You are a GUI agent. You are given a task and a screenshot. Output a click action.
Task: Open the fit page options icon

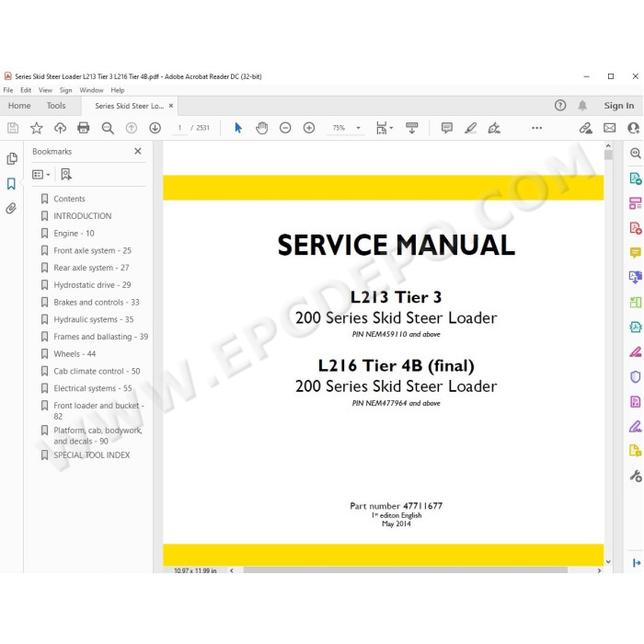coord(384,128)
